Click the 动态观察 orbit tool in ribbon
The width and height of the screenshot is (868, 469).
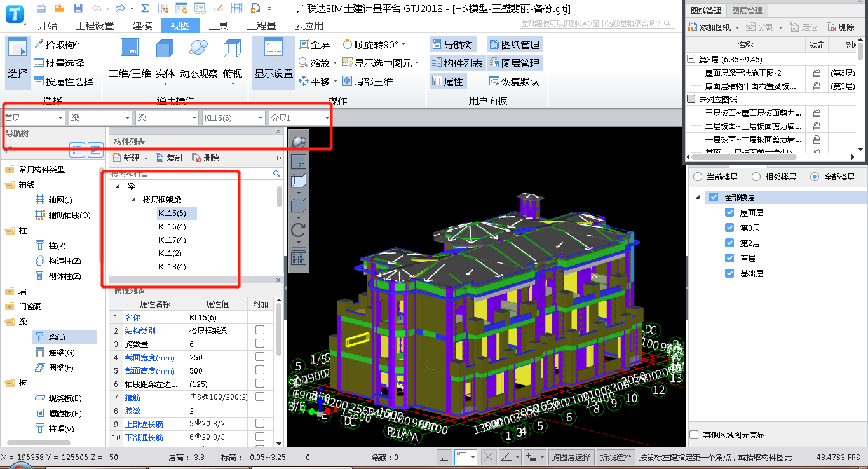click(x=199, y=58)
